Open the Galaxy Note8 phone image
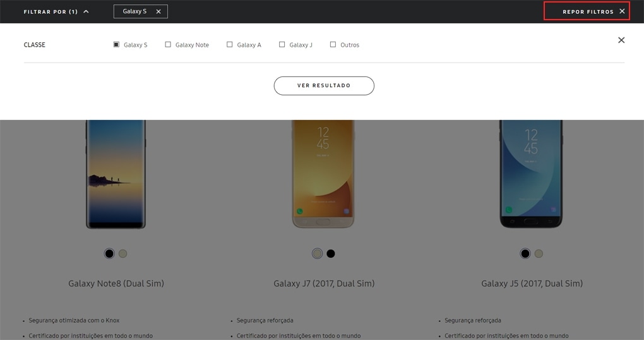 point(116,174)
